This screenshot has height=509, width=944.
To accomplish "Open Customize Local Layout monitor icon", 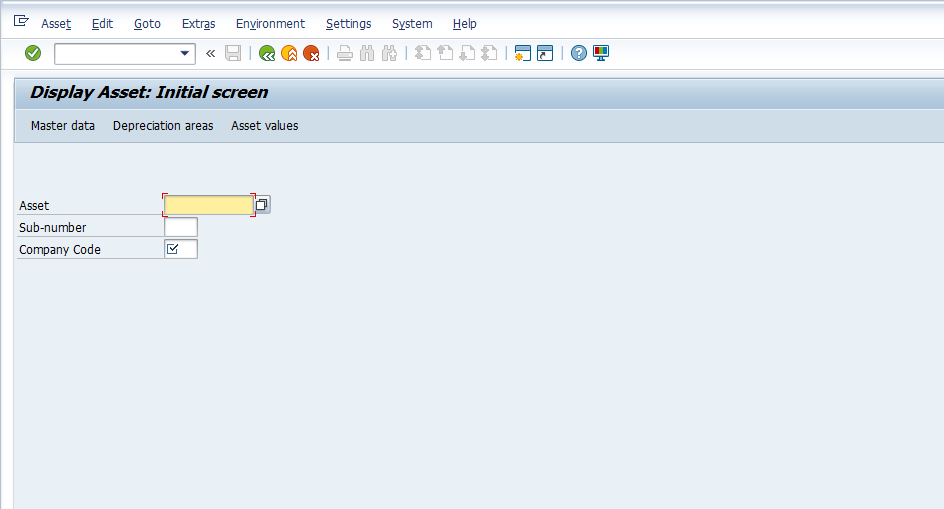I will point(601,54).
